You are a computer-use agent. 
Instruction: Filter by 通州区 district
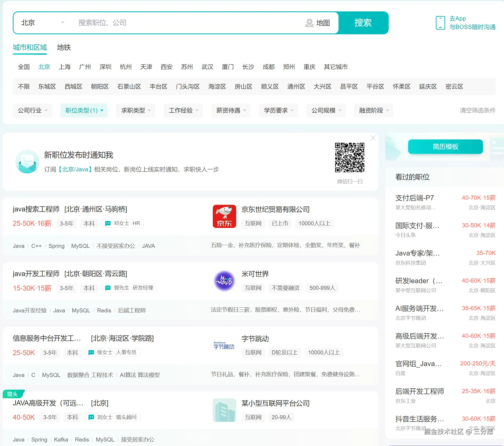click(296, 87)
